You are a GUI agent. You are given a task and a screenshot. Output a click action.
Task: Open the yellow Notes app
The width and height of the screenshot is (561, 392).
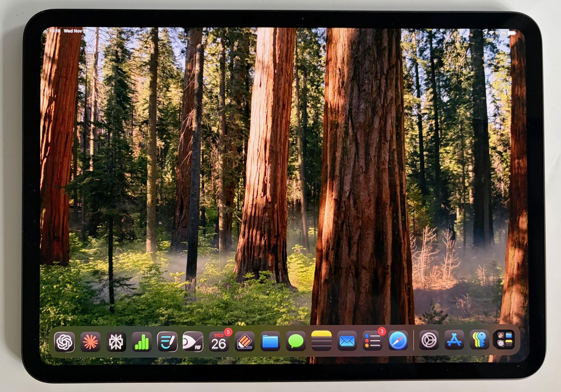(x=321, y=341)
